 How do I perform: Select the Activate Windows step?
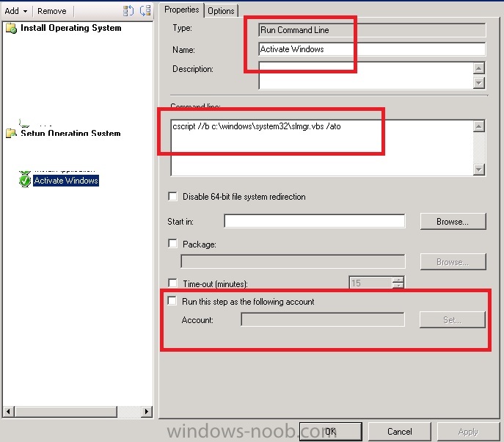coord(66,181)
